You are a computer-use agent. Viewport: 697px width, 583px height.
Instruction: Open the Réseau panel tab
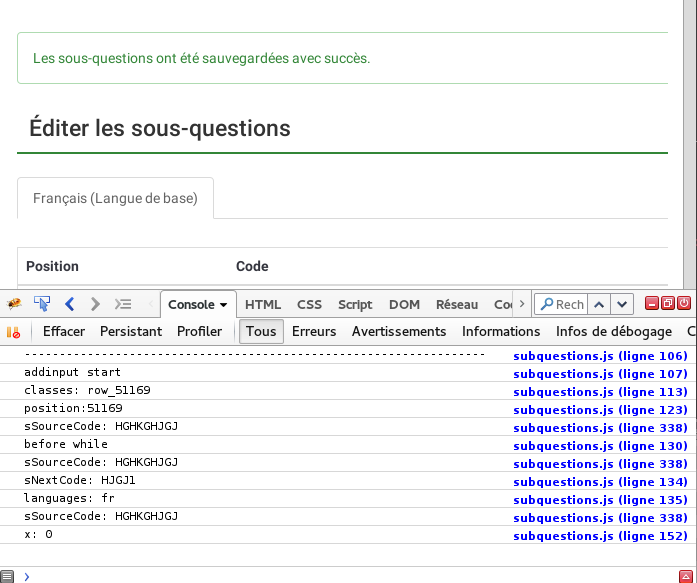click(x=457, y=304)
